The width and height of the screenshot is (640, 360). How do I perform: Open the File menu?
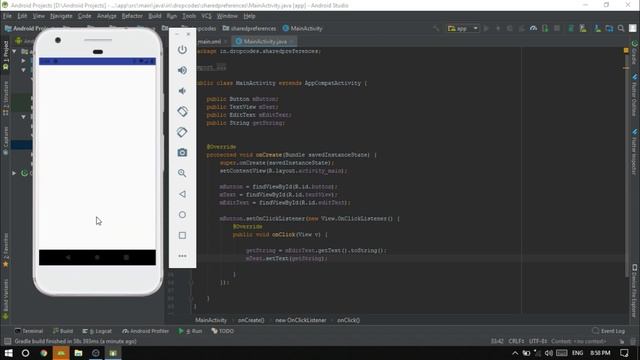pyautogui.click(x=7, y=16)
